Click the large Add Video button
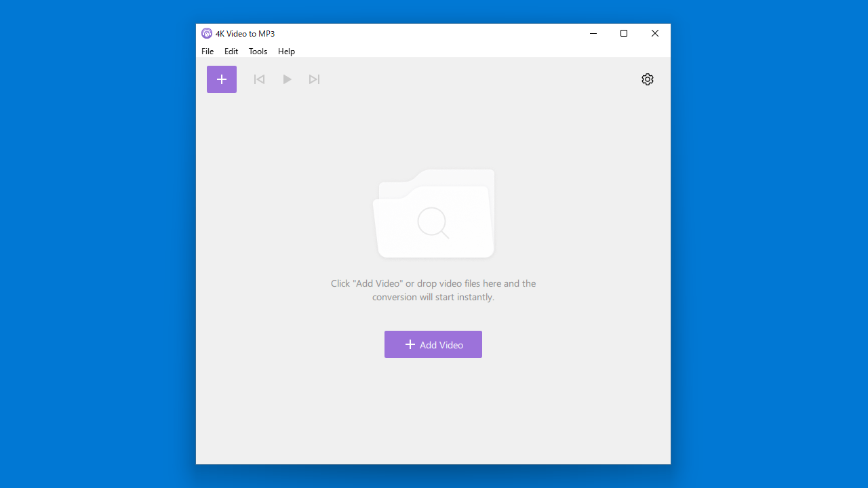This screenshot has height=488, width=868. click(433, 344)
